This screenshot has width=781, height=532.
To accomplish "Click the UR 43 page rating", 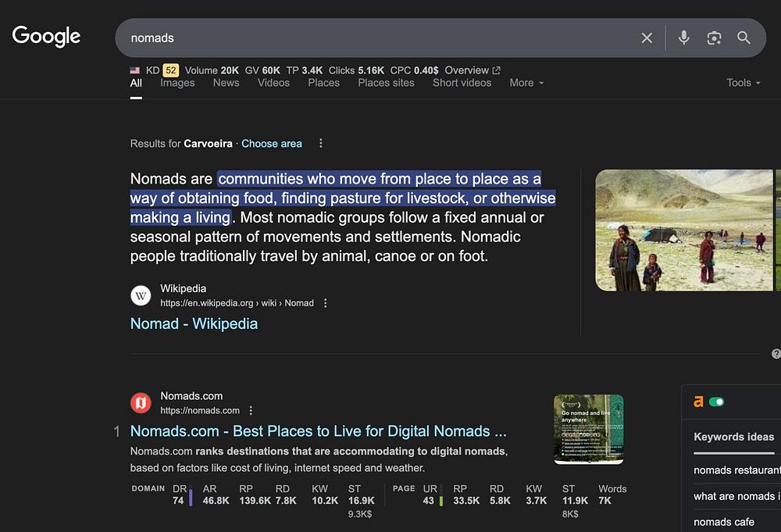I will 430,495.
